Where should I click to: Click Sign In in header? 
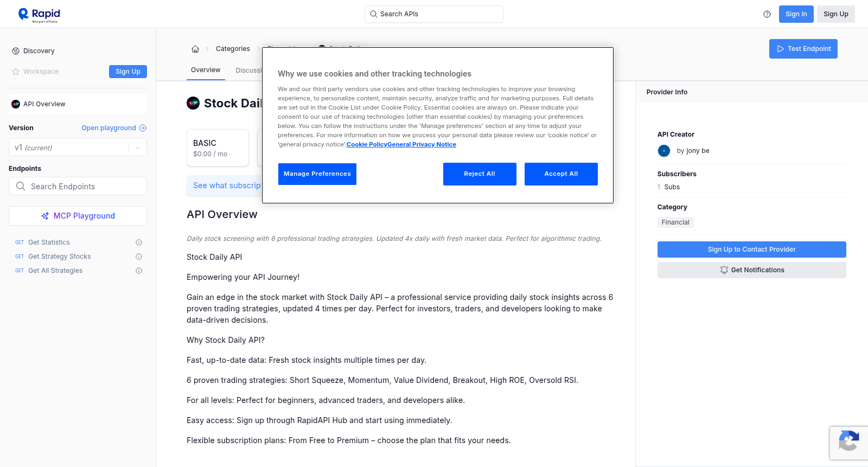[796, 14]
